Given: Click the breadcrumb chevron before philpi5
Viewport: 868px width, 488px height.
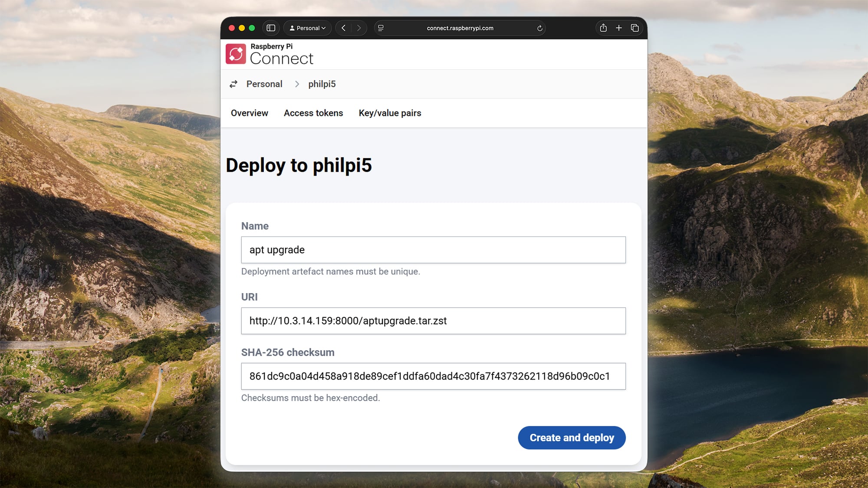Looking at the screenshot, I should point(297,84).
